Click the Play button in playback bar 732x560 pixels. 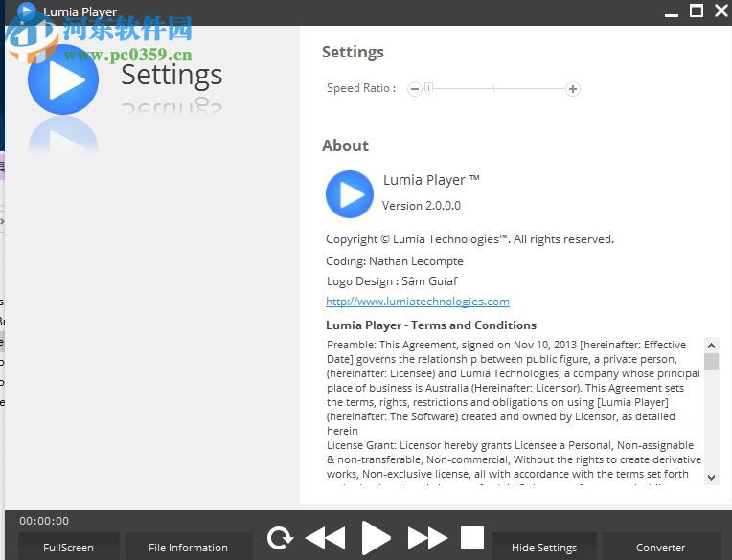[377, 539]
